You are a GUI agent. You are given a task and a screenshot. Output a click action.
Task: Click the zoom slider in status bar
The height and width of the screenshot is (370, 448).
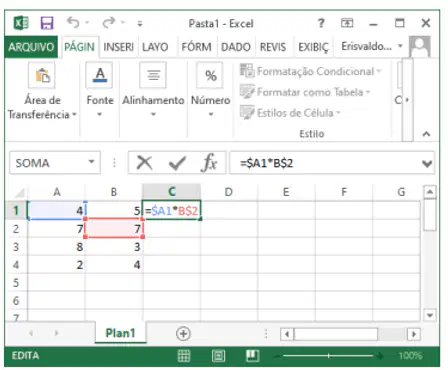tap(328, 356)
